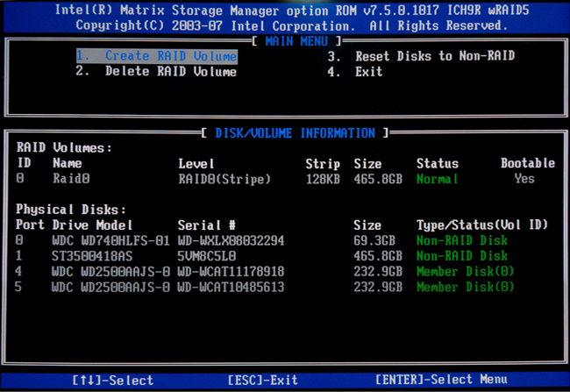Click the Serial # column header
Image resolution: width=570 pixels, height=392 pixels.
click(206, 225)
